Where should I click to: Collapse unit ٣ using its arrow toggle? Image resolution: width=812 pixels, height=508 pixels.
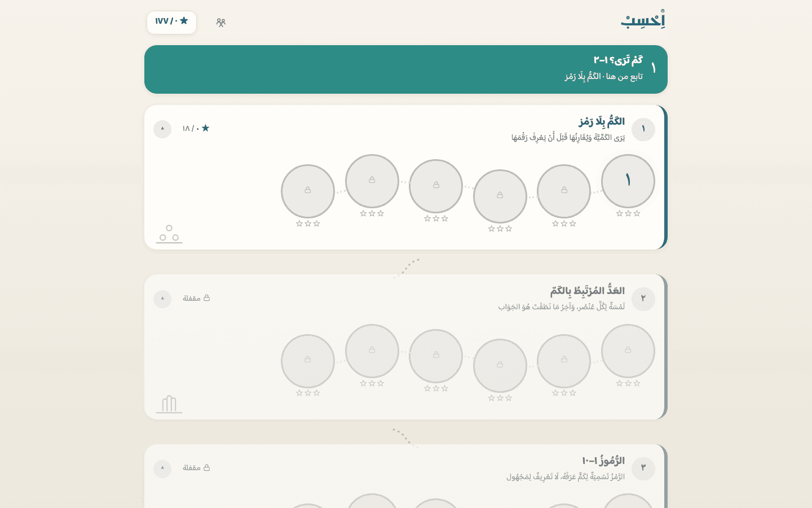(162, 468)
